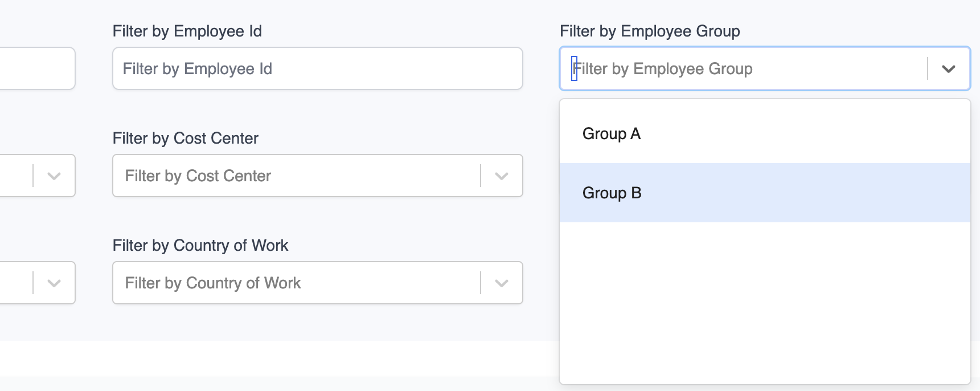Click the Employee Group search input text

point(740,69)
